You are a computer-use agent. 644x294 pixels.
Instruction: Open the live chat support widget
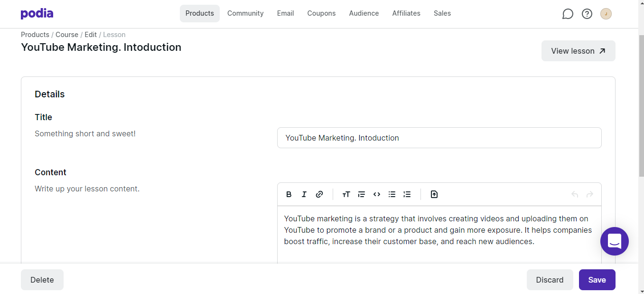coord(614,241)
